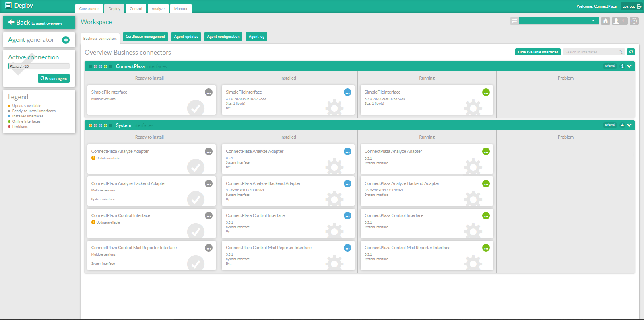
Task: Open options for installed SimpleFileInterface
Action: pos(347,92)
